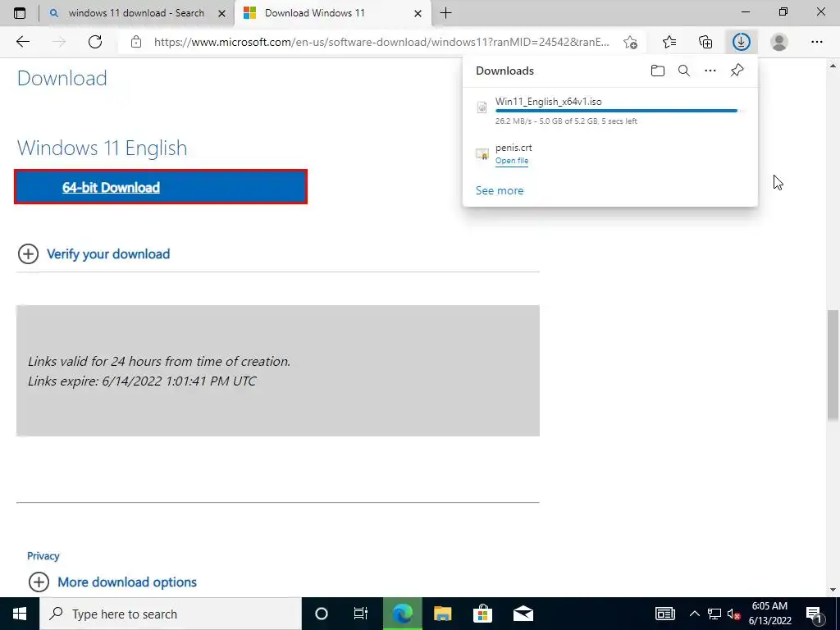Open Task View on the taskbar
The image size is (840, 630).
361,614
